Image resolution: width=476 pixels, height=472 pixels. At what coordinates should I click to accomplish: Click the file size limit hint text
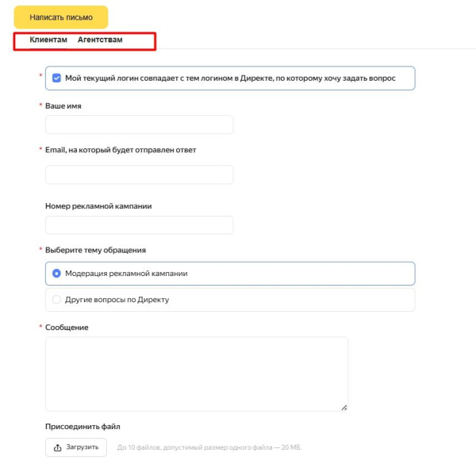click(x=209, y=448)
